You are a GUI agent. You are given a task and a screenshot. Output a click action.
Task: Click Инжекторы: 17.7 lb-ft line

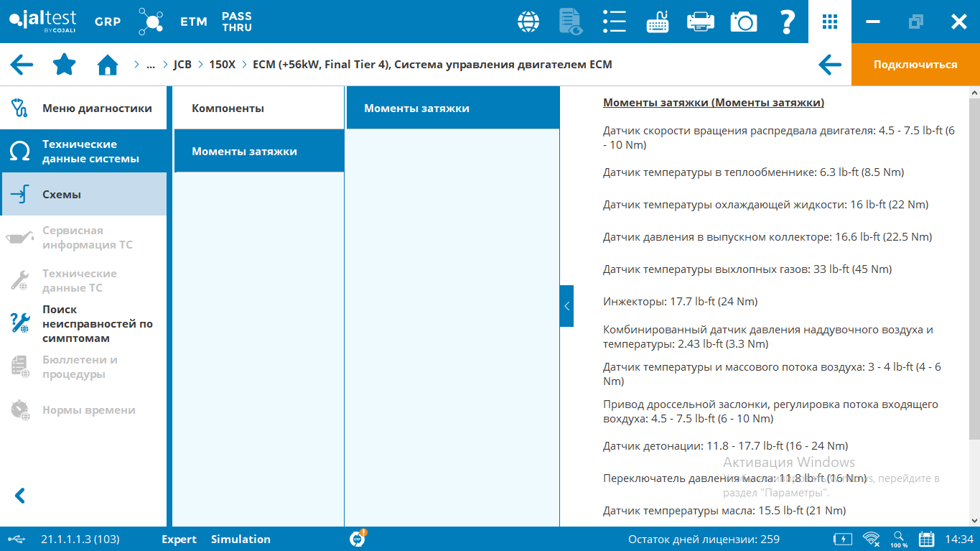point(681,302)
